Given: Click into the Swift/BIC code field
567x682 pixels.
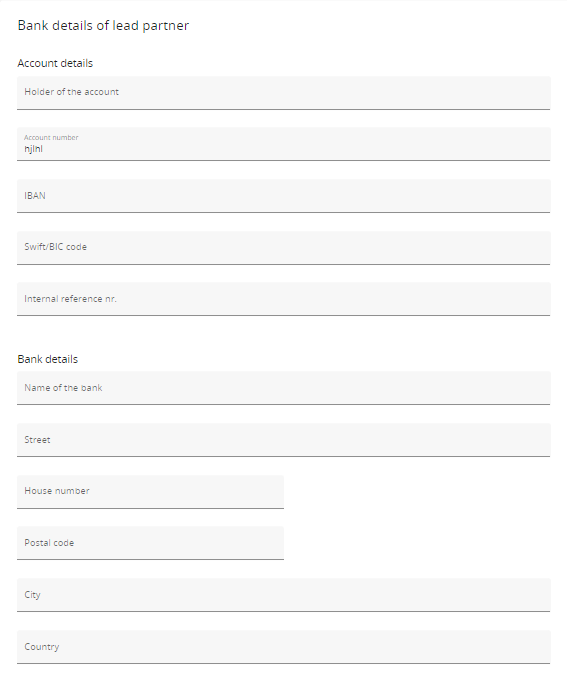Looking at the screenshot, I should click(x=284, y=247).
